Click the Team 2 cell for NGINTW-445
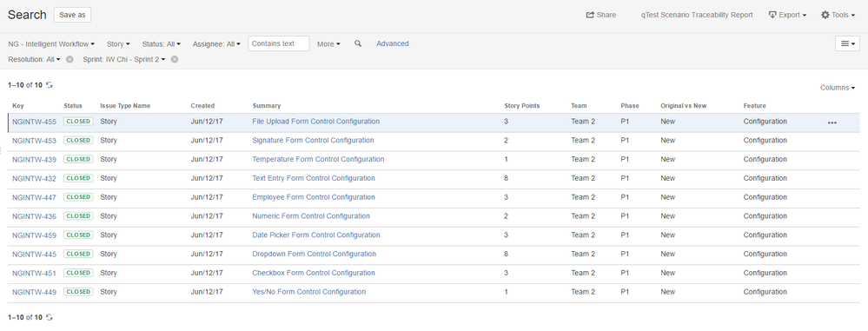Viewport: 868px width, 331px height. coord(584,254)
